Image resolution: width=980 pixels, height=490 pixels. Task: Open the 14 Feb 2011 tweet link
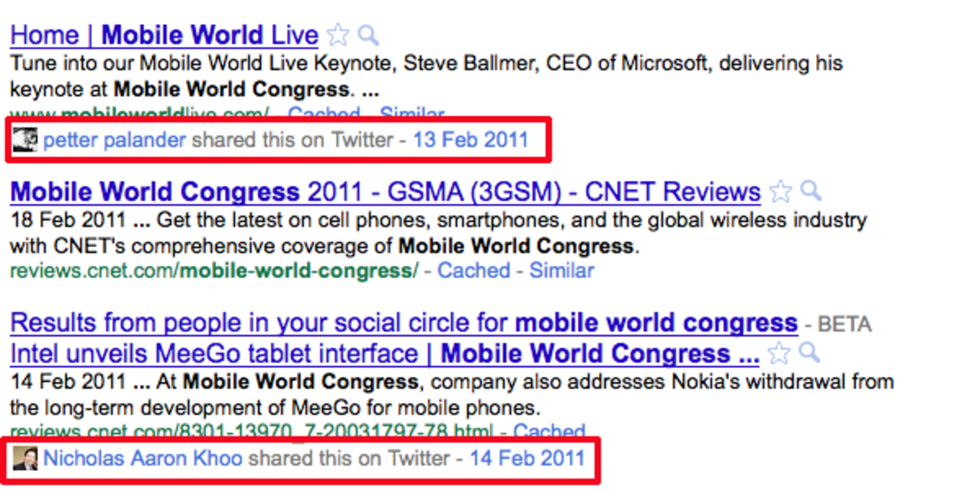527,459
